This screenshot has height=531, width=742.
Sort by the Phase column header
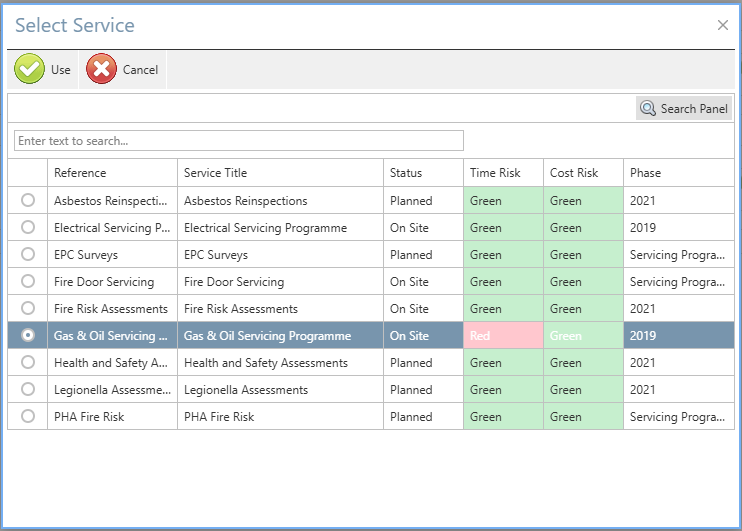click(645, 173)
